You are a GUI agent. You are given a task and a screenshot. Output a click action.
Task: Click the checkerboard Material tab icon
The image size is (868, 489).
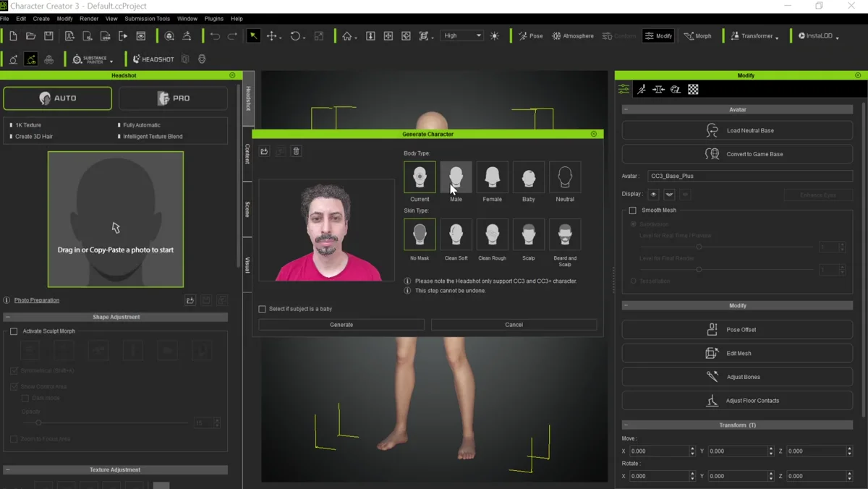point(693,89)
